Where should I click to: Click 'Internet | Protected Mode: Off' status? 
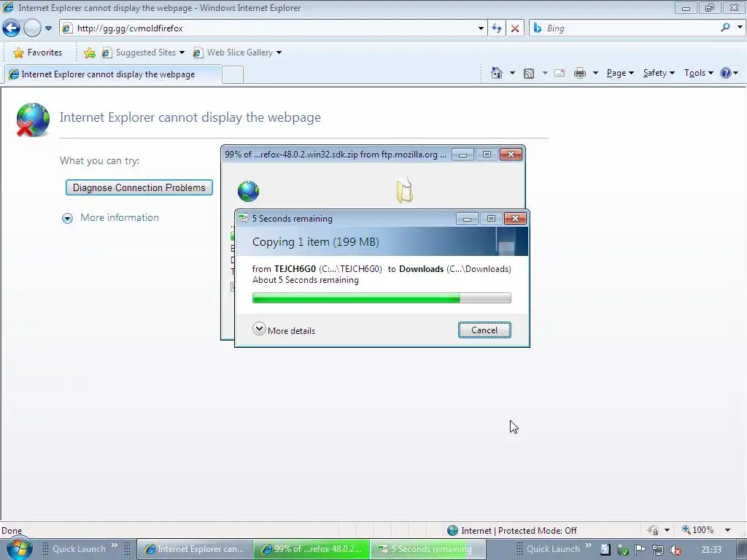(519, 531)
